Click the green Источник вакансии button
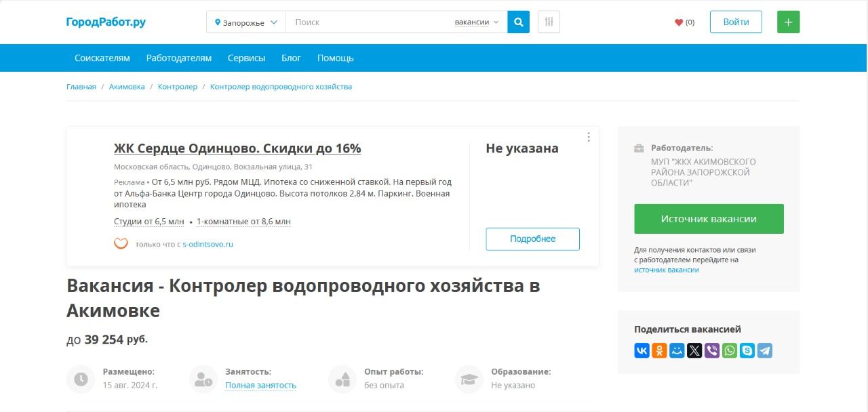 click(x=709, y=219)
